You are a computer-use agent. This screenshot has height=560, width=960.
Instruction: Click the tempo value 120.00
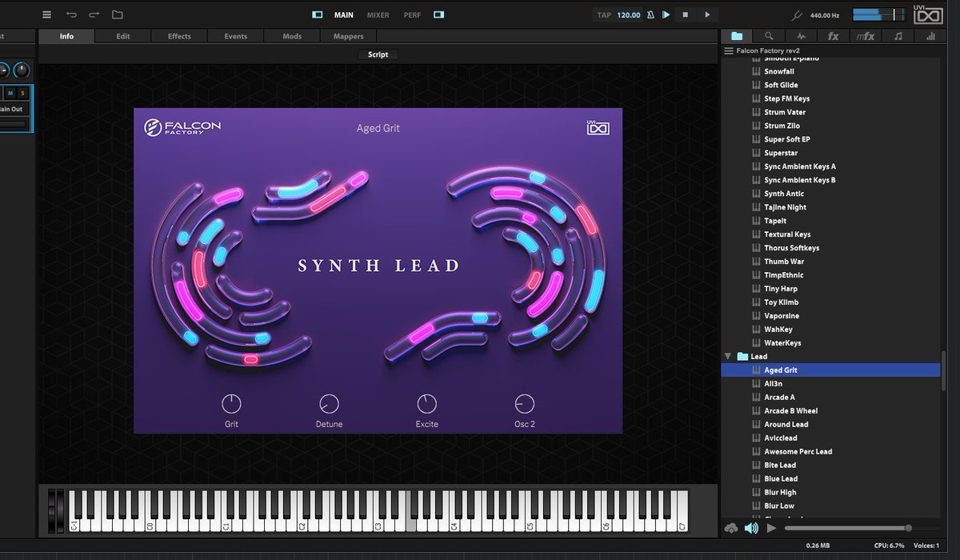pos(629,14)
